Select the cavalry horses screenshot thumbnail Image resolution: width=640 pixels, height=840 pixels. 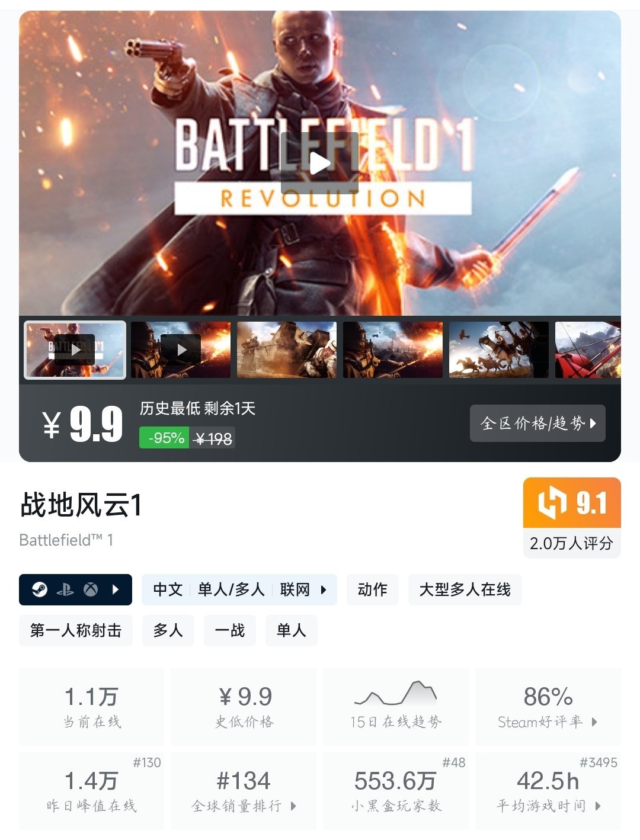point(499,350)
